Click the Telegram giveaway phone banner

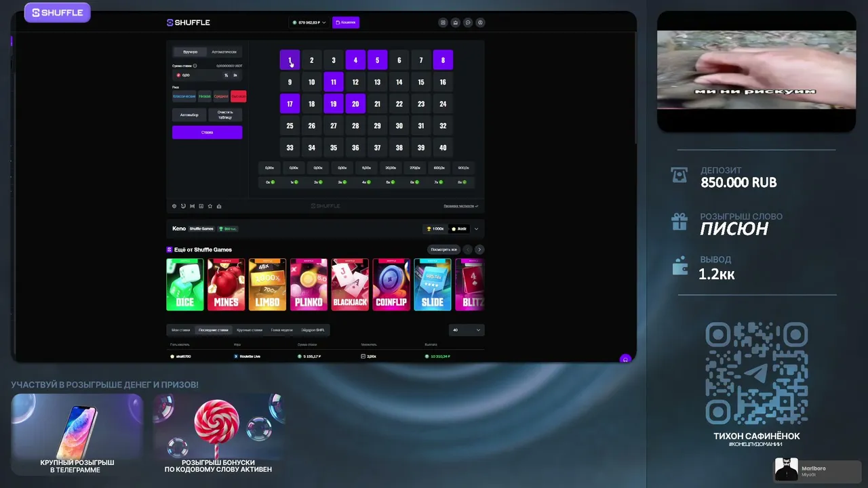(77, 434)
